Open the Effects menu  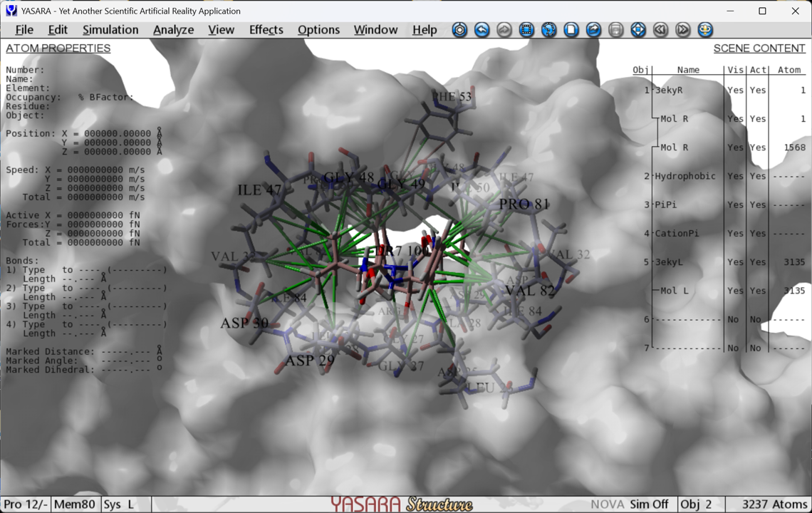tap(266, 30)
